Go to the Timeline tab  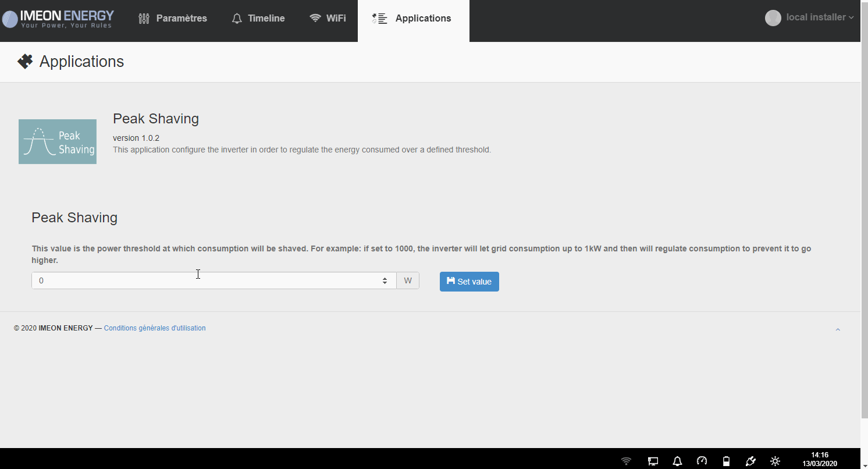point(258,19)
